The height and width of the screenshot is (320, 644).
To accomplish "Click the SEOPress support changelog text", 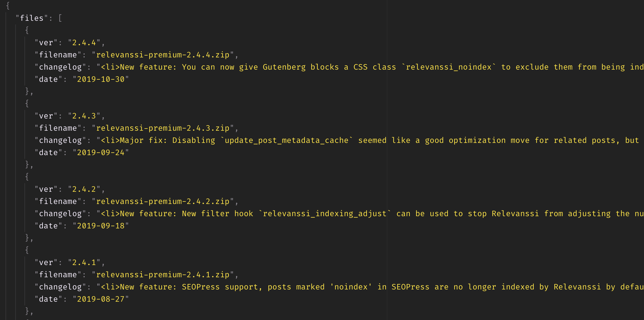I will click(370, 287).
